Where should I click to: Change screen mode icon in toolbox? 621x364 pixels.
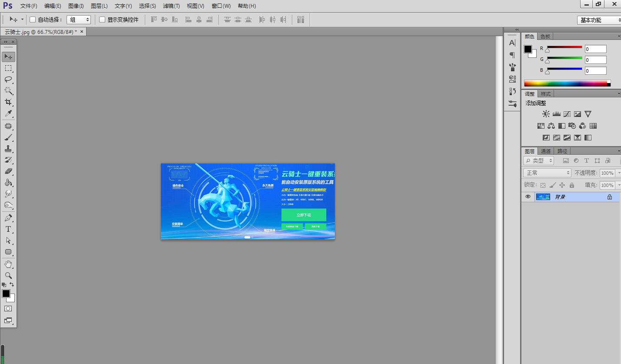click(8, 321)
